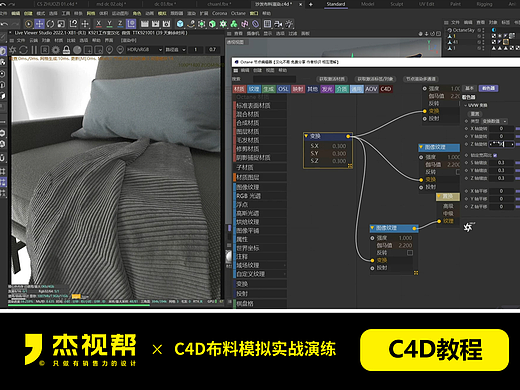Click Live Viewer focus picker pin icon
The image size is (520, 390).
[x=109, y=50]
